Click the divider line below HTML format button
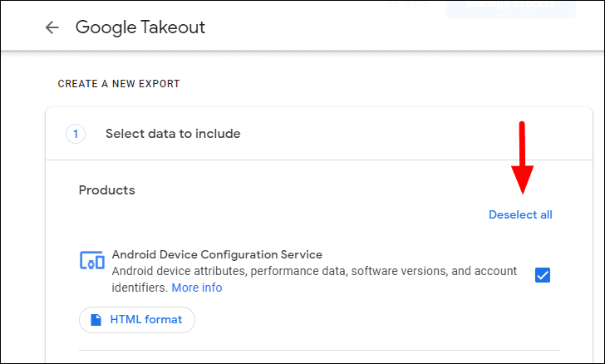This screenshot has width=605, height=364. click(319, 350)
